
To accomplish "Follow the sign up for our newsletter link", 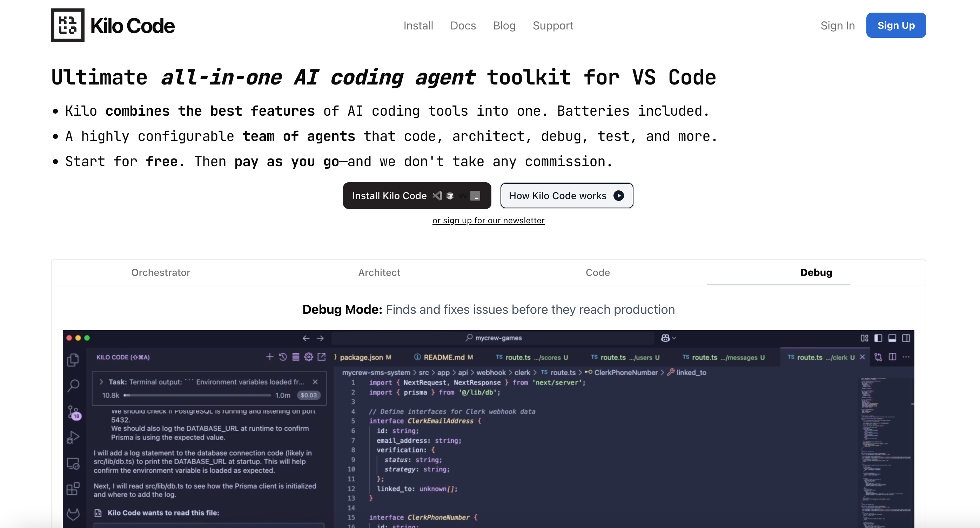I will (488, 221).
